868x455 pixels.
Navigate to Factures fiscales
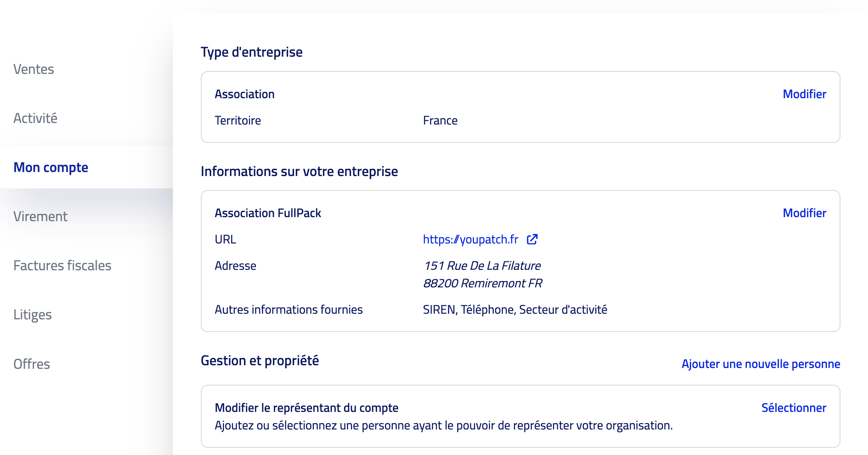(62, 265)
